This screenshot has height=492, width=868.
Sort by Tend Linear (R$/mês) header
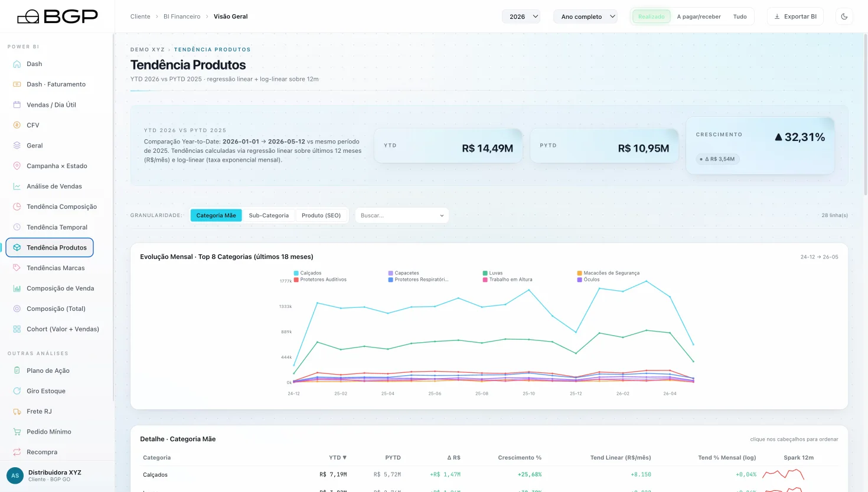621,458
